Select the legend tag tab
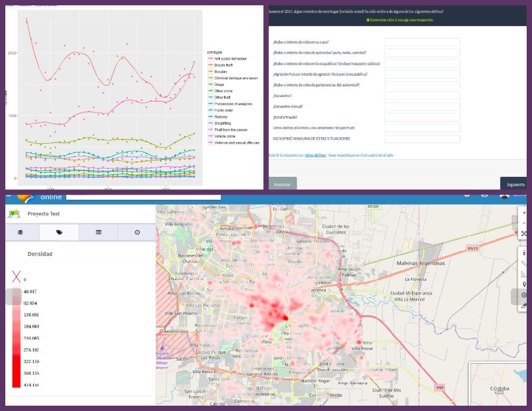532x411 pixels. (x=59, y=232)
